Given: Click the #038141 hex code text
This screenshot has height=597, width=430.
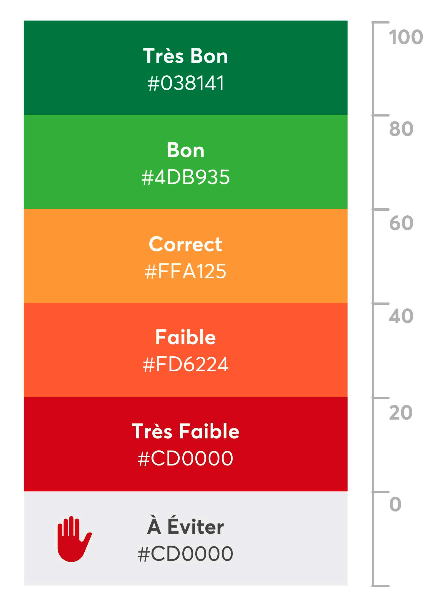Looking at the screenshot, I should 186,83.
